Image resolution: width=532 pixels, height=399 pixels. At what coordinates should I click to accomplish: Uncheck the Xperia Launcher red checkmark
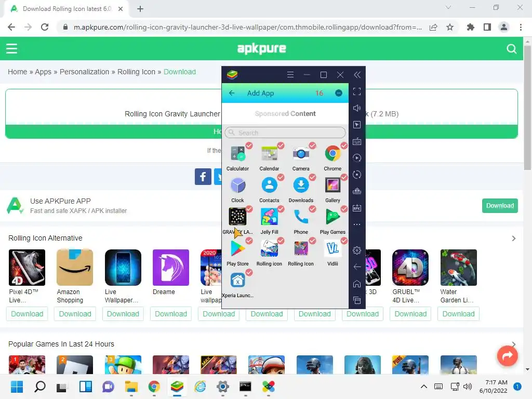249,272
